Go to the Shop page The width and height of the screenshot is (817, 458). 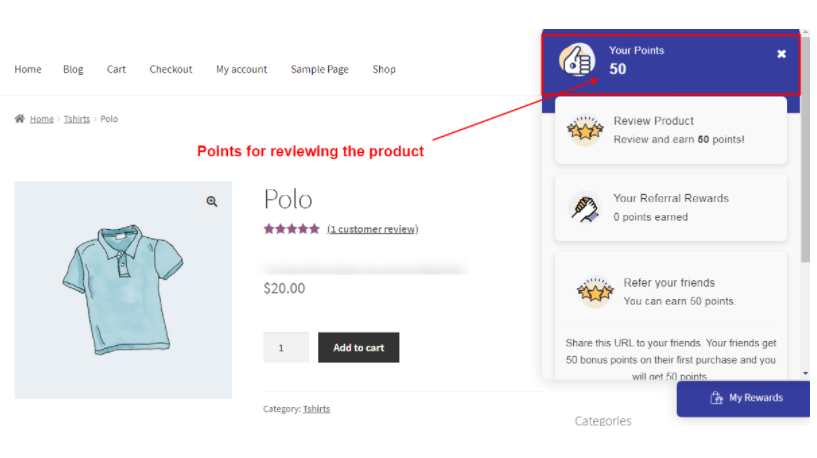point(384,69)
